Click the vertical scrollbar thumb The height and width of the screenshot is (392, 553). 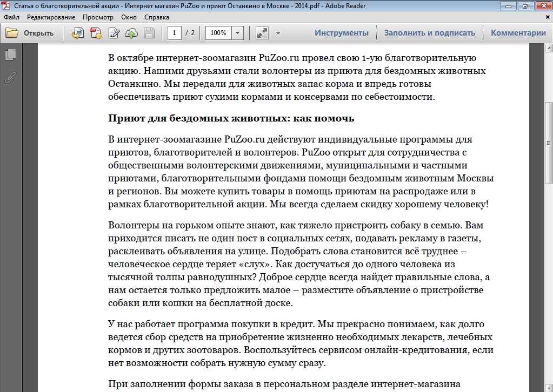pyautogui.click(x=549, y=143)
